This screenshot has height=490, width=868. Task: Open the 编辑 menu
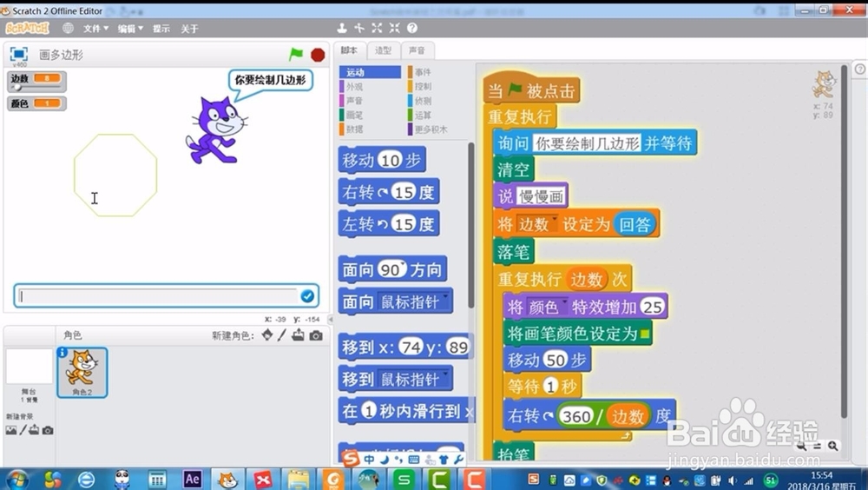pos(130,29)
